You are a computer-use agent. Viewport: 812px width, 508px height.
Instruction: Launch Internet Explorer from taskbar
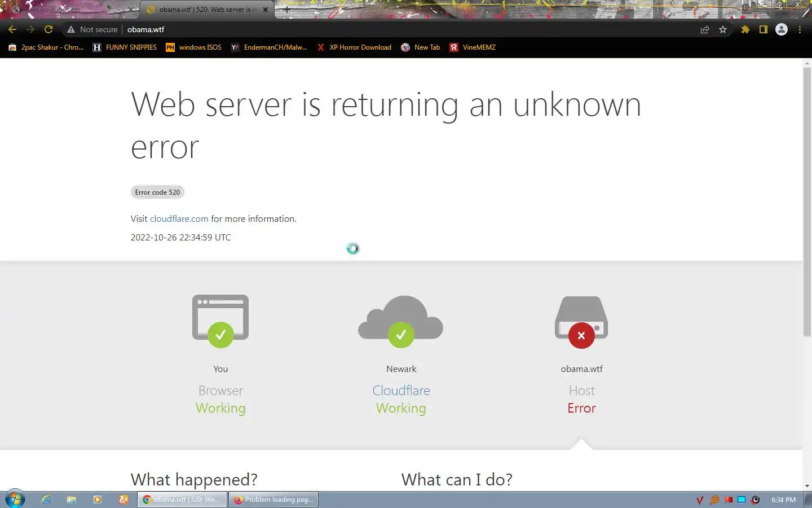[x=46, y=500]
